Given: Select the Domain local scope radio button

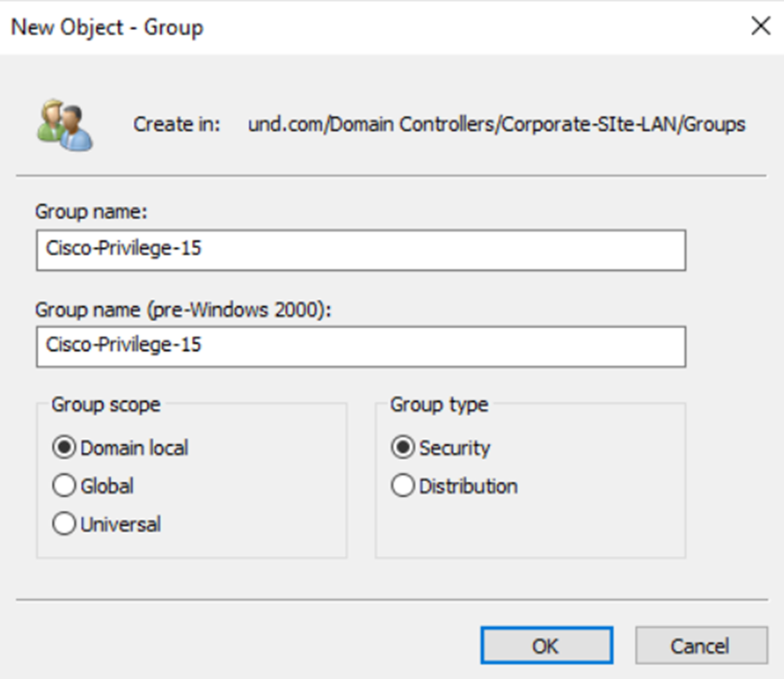Looking at the screenshot, I should pyautogui.click(x=64, y=448).
